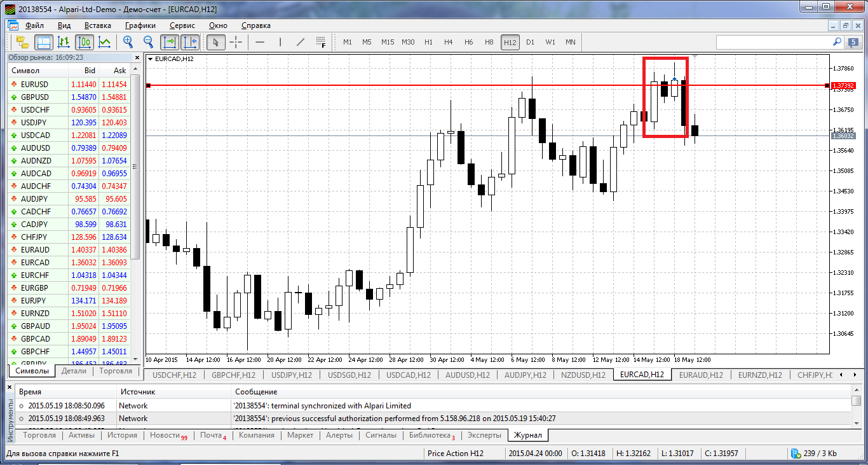The height and width of the screenshot is (465, 868).
Task: Select the cursor arrow tool
Action: click(x=215, y=43)
